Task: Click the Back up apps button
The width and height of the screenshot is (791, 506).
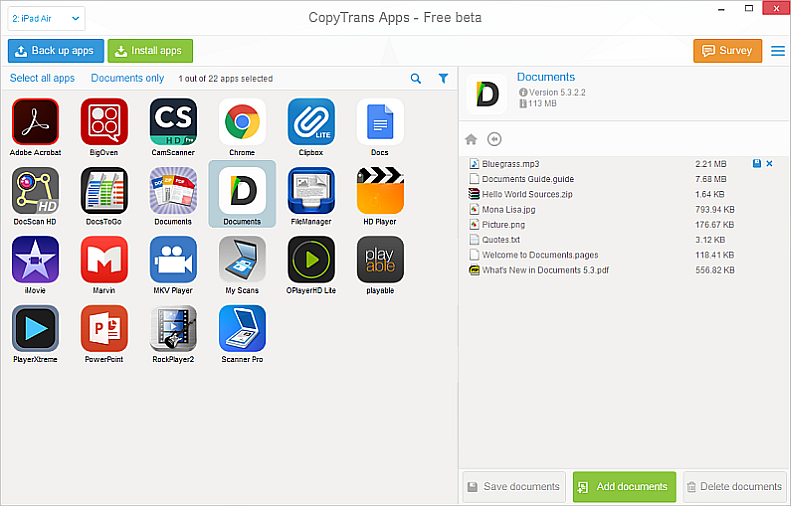Action: pyautogui.click(x=56, y=51)
